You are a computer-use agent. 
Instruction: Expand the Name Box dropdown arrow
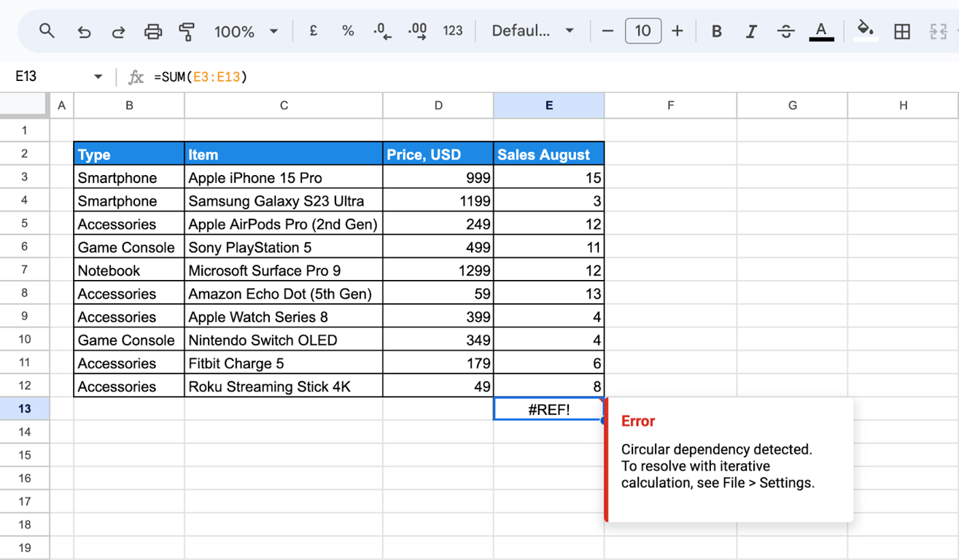[x=98, y=77]
